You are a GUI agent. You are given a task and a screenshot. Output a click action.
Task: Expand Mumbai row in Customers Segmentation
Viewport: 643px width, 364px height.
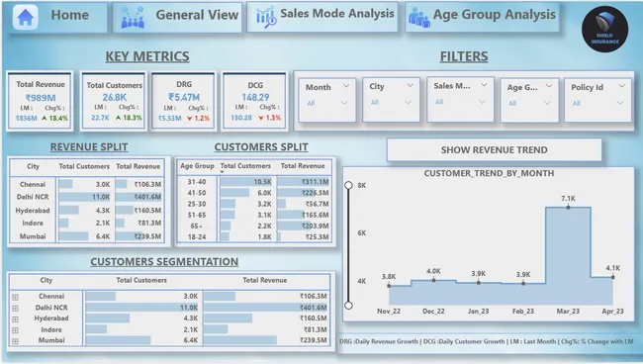[15, 341]
